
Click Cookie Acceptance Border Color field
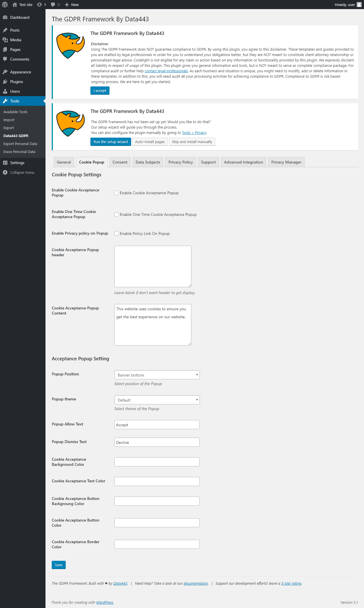click(157, 544)
